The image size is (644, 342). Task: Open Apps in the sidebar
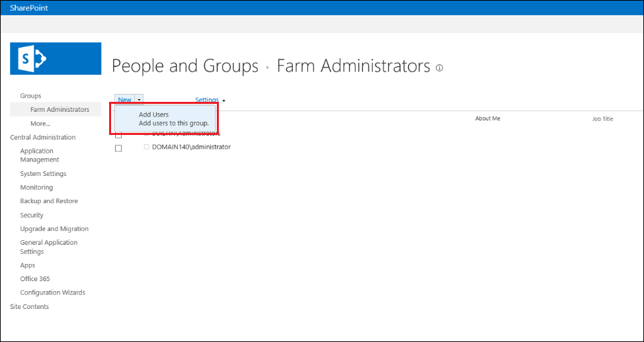pos(28,265)
